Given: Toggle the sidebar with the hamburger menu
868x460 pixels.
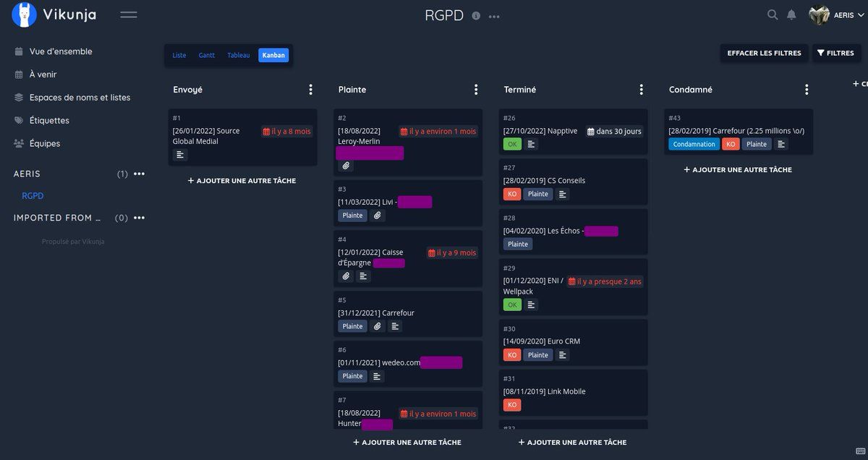Looking at the screenshot, I should click(129, 15).
